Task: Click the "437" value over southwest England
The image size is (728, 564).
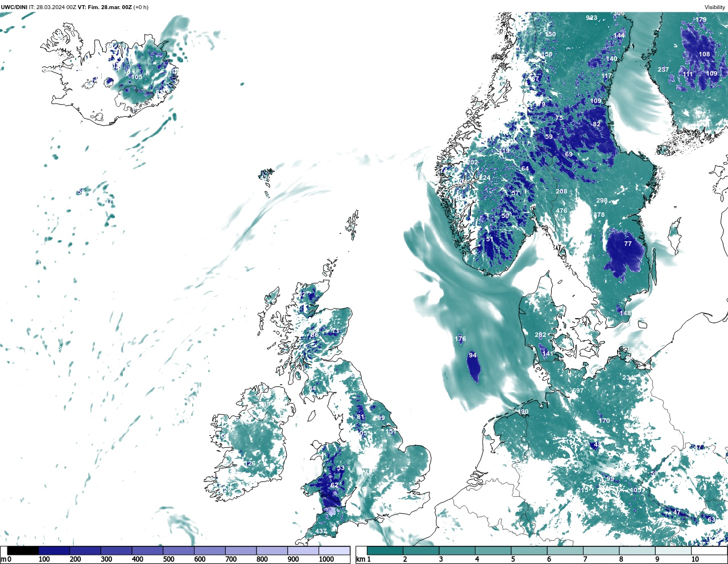Action: point(321,531)
